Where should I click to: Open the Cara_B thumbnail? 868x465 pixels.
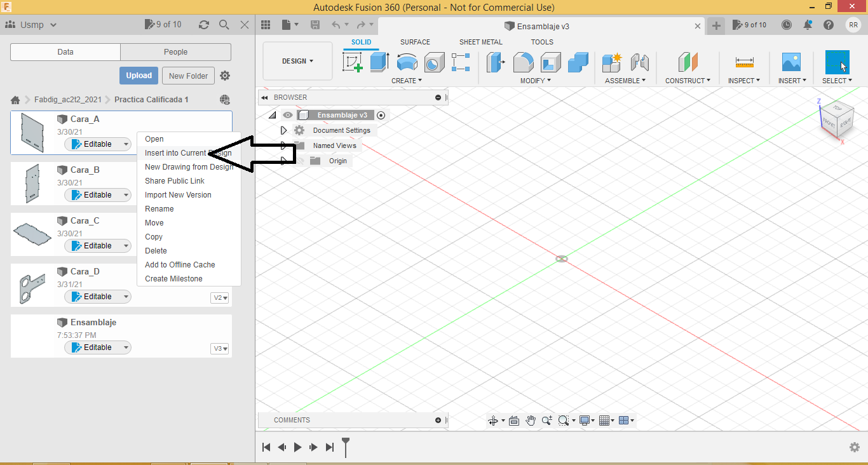tap(32, 184)
